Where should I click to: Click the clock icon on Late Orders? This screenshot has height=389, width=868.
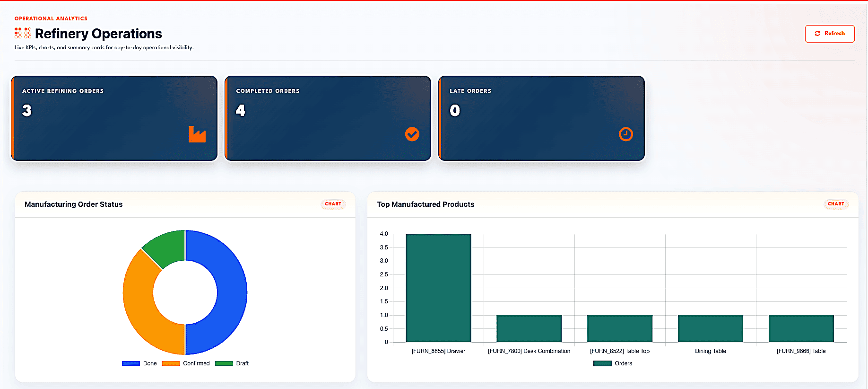point(626,134)
